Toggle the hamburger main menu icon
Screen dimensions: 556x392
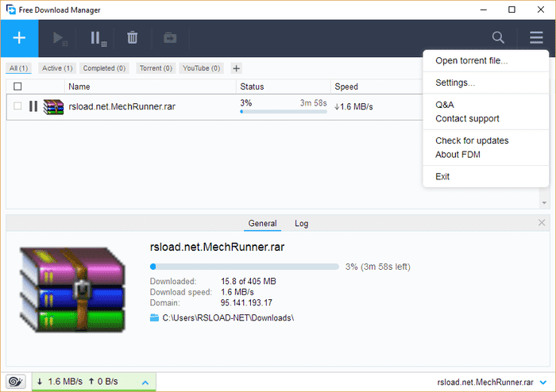pyautogui.click(x=536, y=38)
